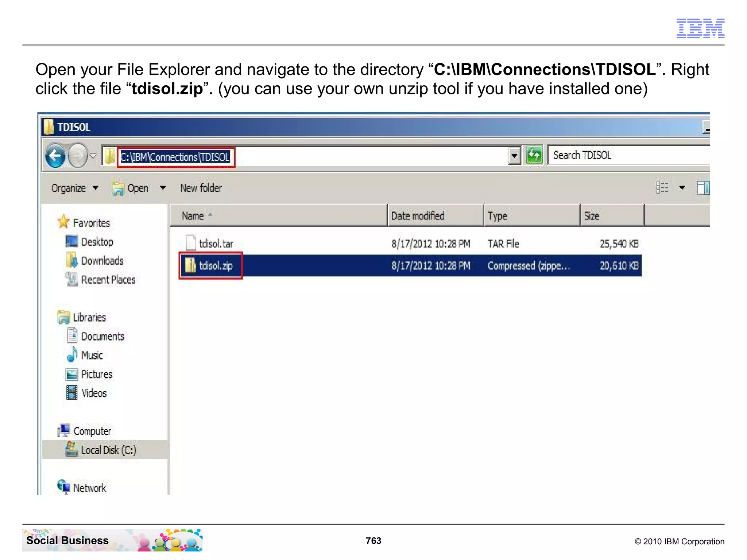This screenshot has height=560, width=747.
Task: Click the address bar path C:\IBM\Connections\TDISOL
Action: (x=175, y=157)
